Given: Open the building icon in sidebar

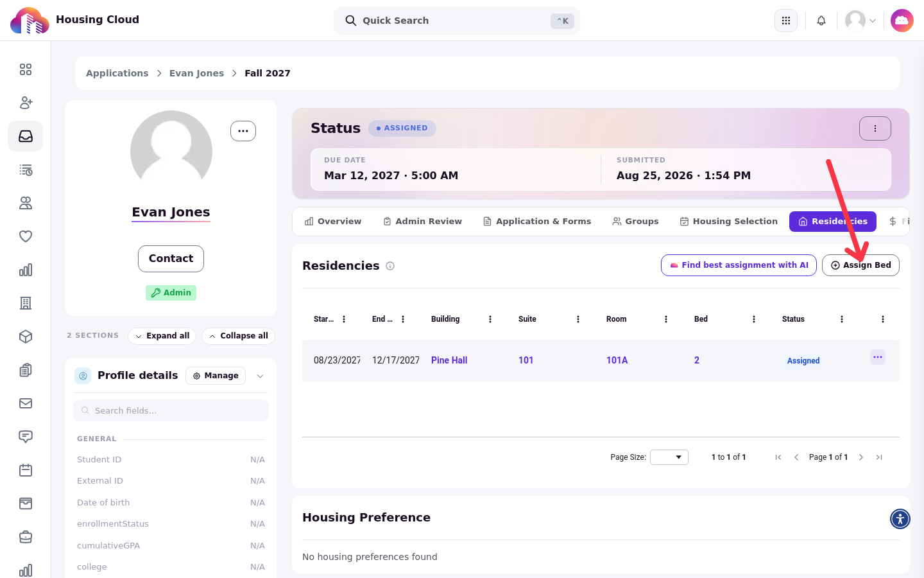Looking at the screenshot, I should tap(26, 303).
